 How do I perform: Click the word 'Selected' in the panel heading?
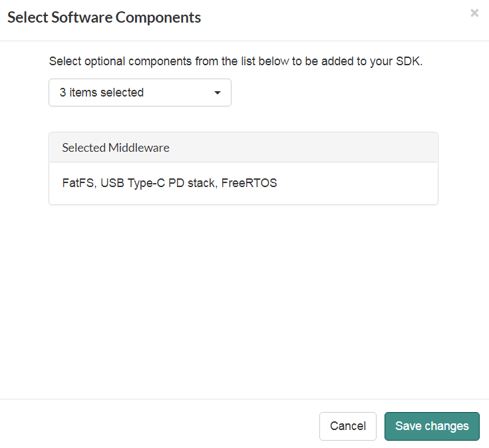click(x=84, y=148)
